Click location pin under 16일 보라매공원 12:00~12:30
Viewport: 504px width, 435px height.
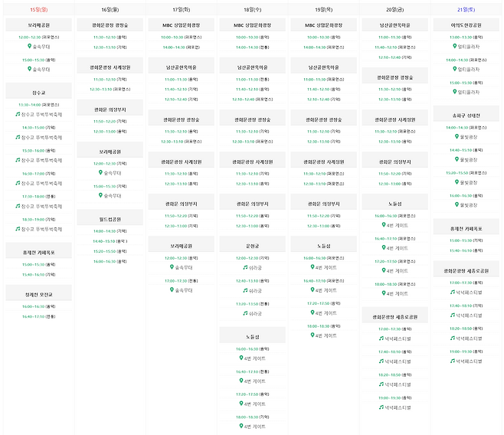click(x=100, y=172)
